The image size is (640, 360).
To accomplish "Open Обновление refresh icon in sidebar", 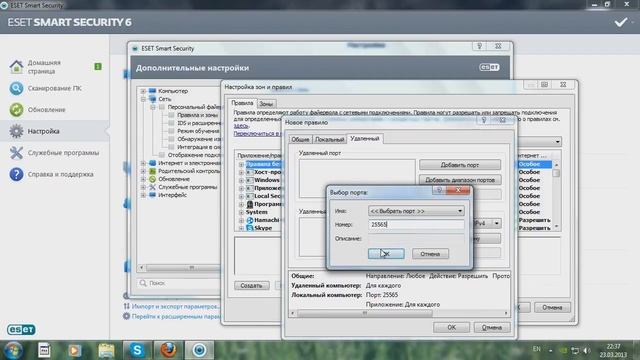I will [x=16, y=109].
